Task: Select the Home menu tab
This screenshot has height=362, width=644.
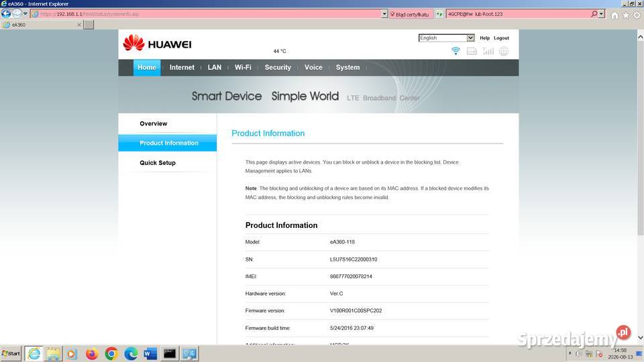Action: point(147,67)
